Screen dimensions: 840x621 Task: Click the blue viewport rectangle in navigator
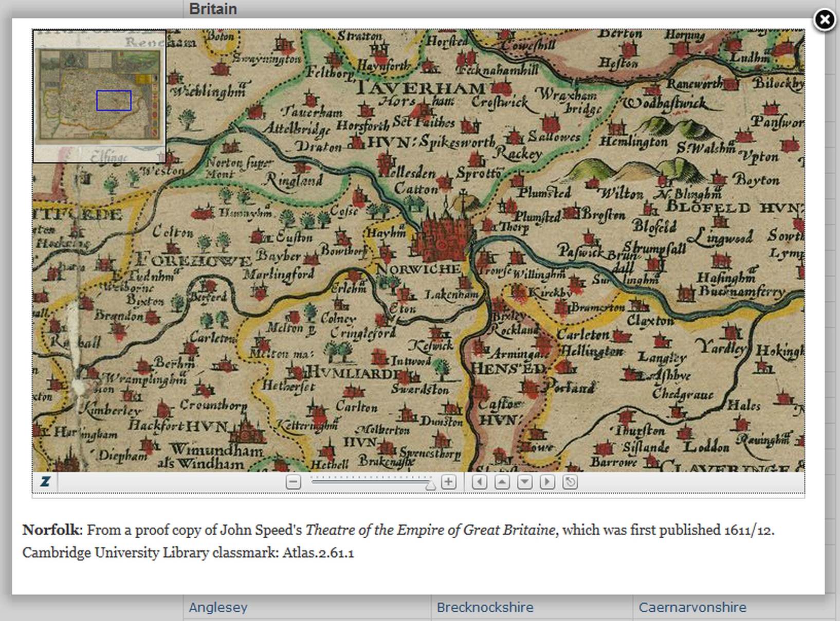(114, 101)
